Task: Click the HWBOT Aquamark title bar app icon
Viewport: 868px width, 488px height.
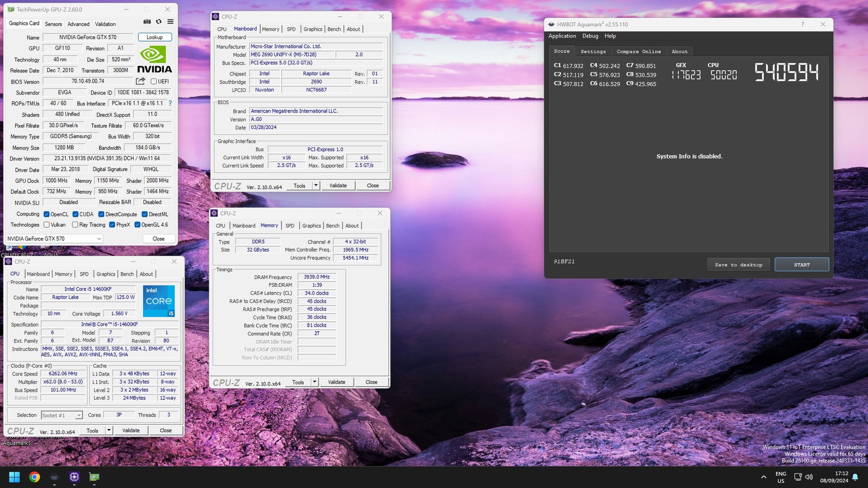Action: click(x=552, y=24)
